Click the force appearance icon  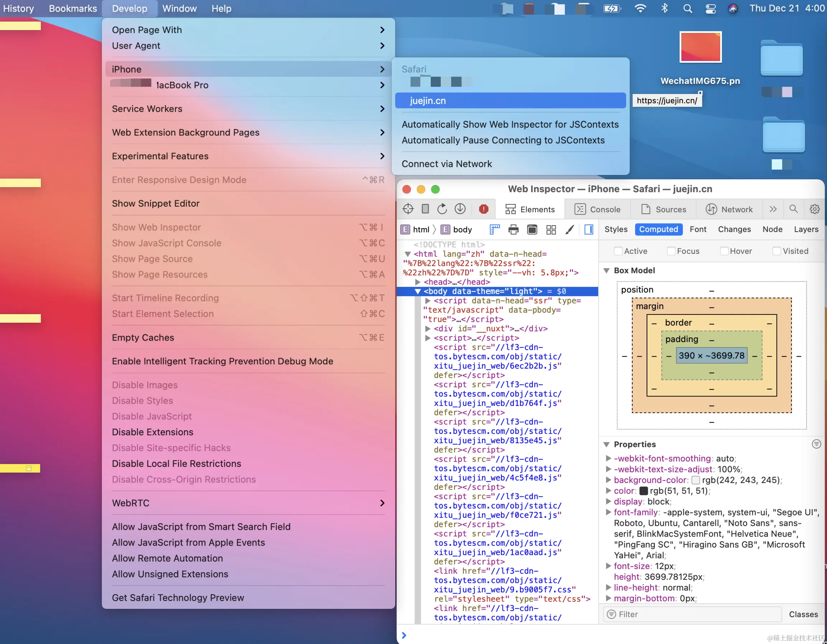[532, 229]
